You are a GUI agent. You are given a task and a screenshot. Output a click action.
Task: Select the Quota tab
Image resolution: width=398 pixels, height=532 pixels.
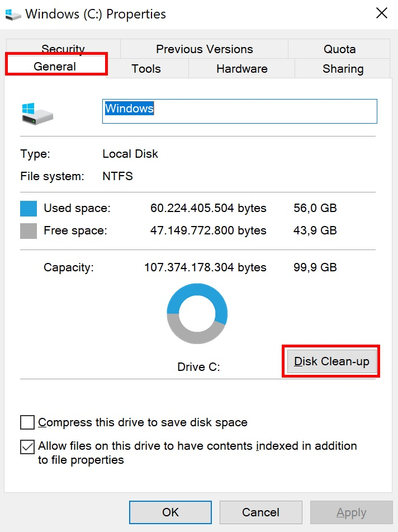(339, 49)
